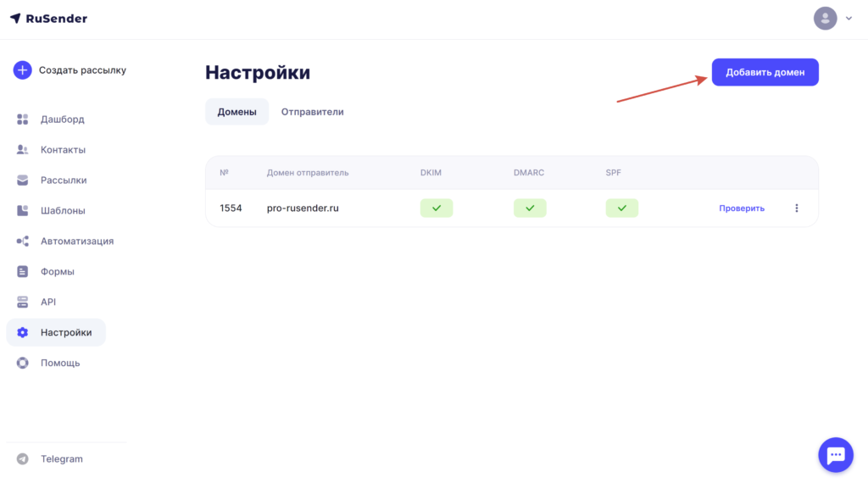Click the RuSender paper plane logo icon
Viewport: 868px width, 483px height.
click(15, 19)
